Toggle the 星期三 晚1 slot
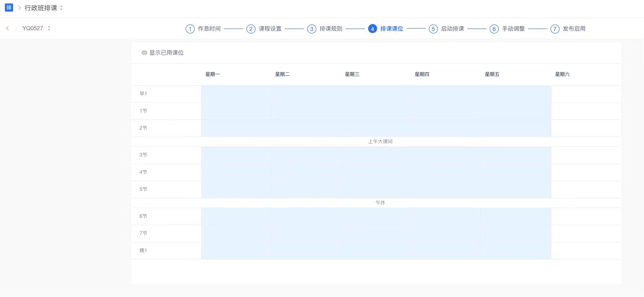Viewport: 644px width, 297px height. pyautogui.click(x=376, y=251)
